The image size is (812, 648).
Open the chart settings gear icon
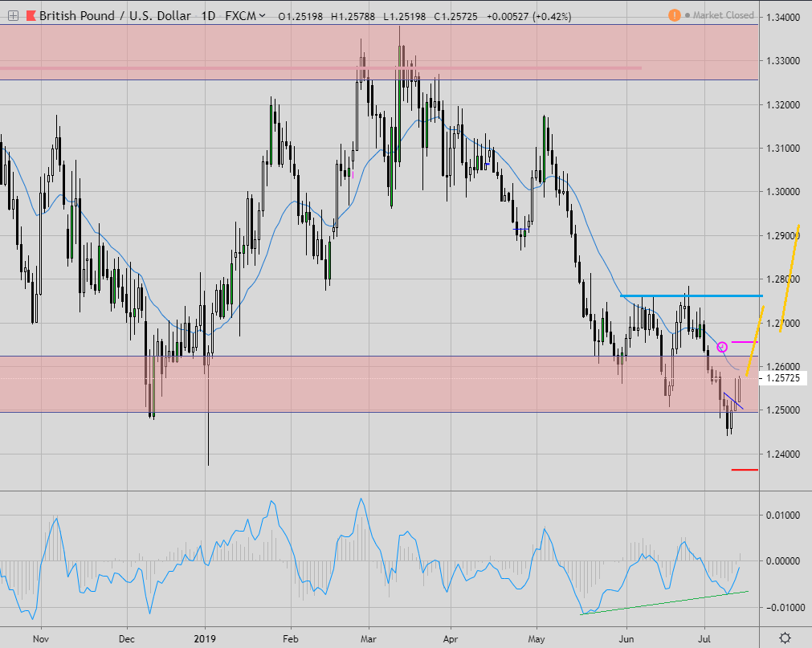(x=785, y=637)
